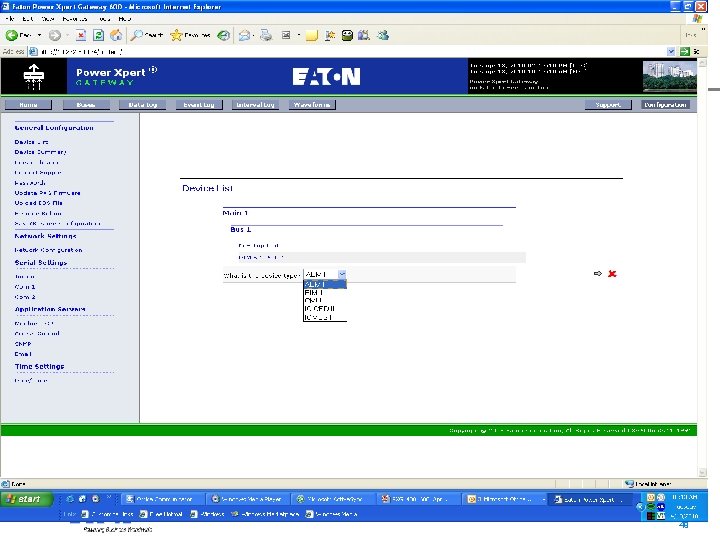Open the Tools menu

point(105,19)
